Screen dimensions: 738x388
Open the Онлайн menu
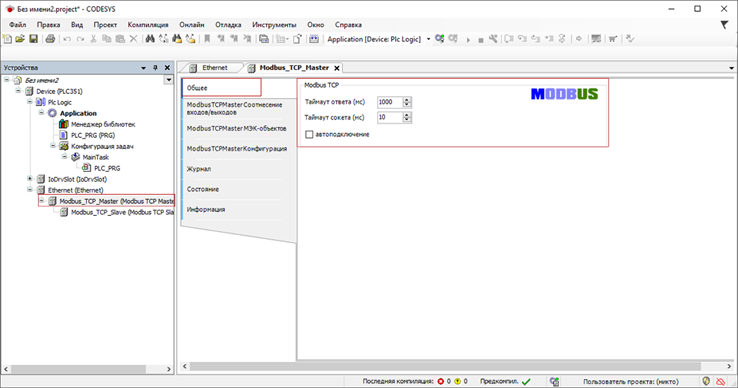pyautogui.click(x=192, y=25)
